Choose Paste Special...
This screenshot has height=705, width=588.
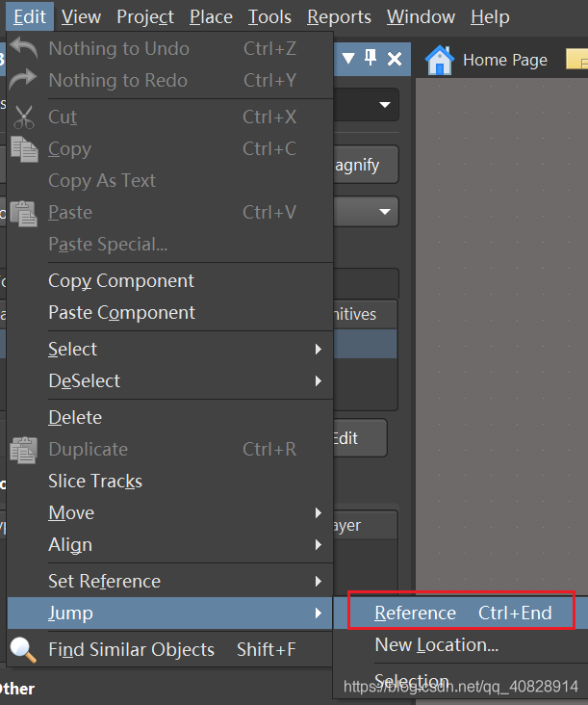169,244
